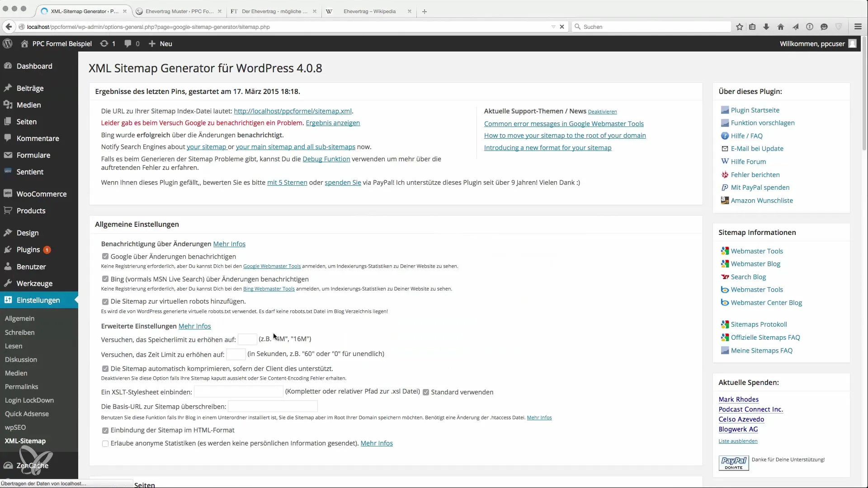Viewport: 868px width, 488px height.
Task: Open the comments bubble in admin bar
Action: [132, 43]
